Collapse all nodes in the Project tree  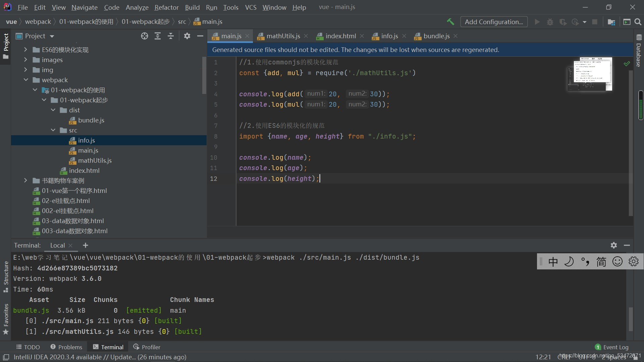[171, 36]
